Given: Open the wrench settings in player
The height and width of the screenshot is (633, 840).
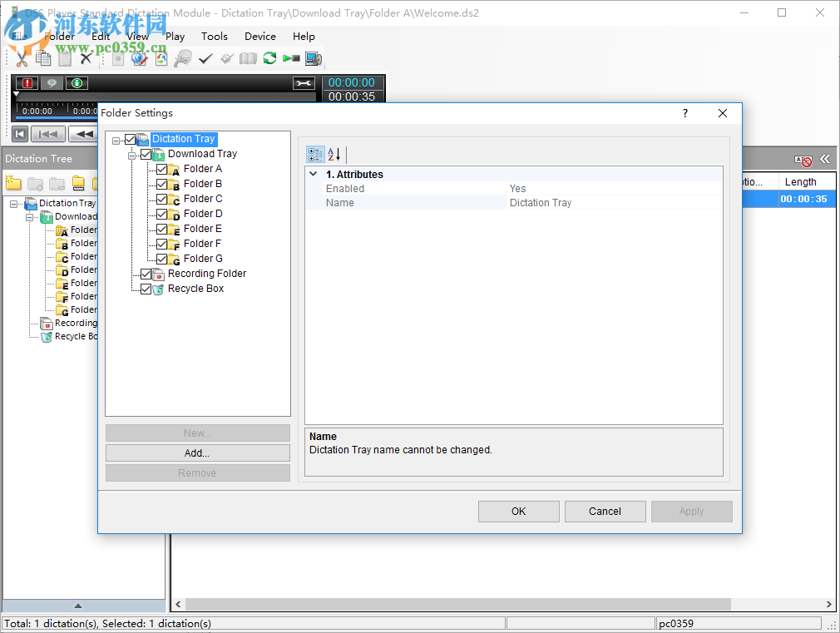Looking at the screenshot, I should 304,82.
